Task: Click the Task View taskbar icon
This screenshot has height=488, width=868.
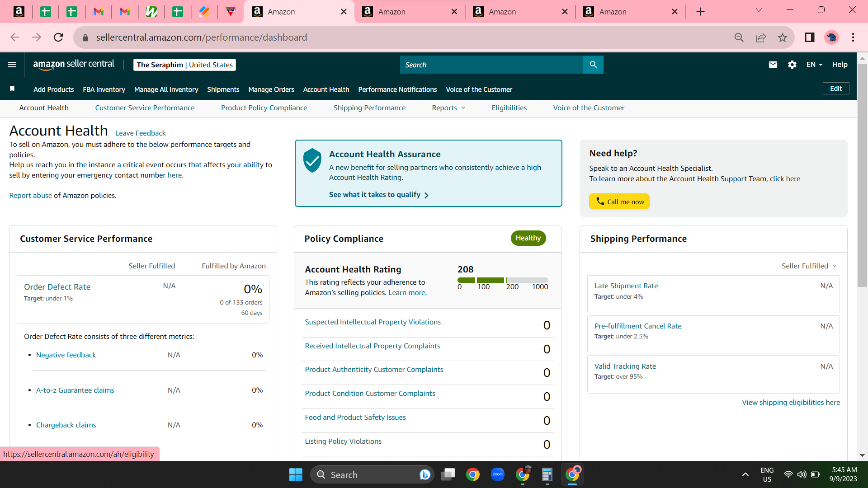Action: [x=448, y=474]
